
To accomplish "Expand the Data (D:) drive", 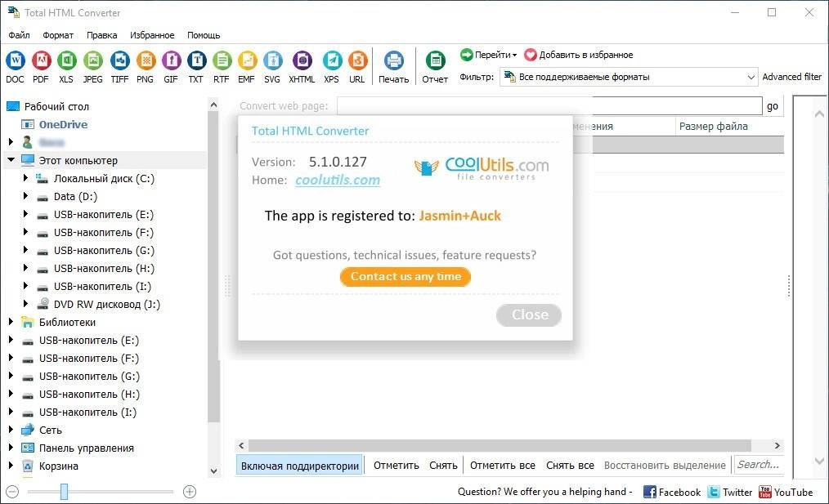I will (x=25, y=196).
